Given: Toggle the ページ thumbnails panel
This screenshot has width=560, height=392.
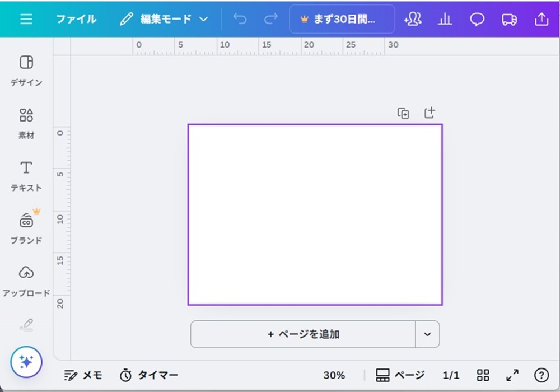Looking at the screenshot, I should click(400, 375).
